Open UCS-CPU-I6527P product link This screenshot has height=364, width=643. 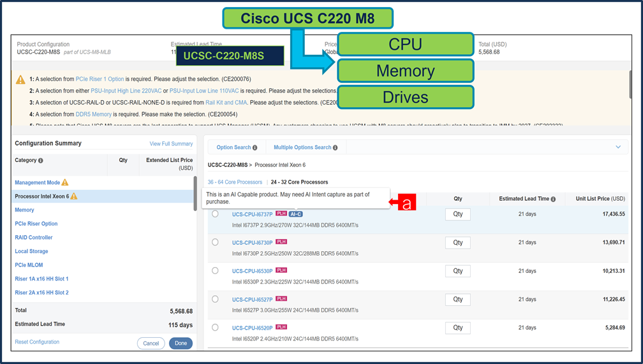coord(252,300)
